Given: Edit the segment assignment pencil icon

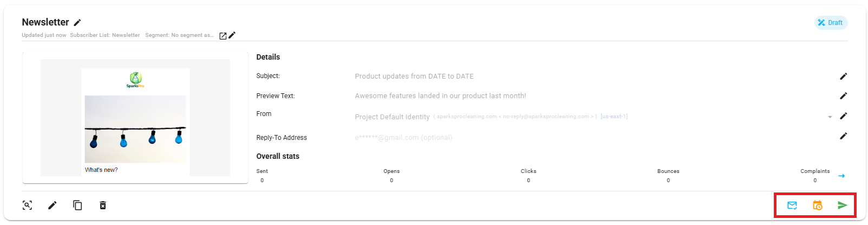Looking at the screenshot, I should coord(232,35).
